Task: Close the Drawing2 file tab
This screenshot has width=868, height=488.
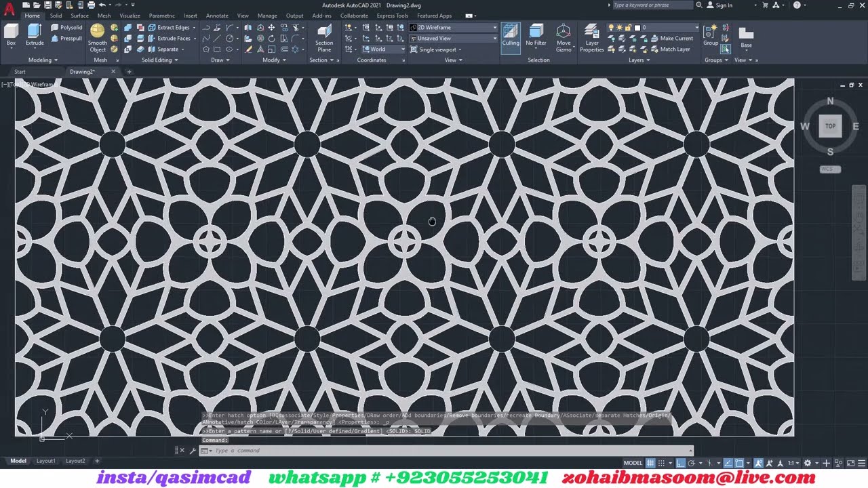Action: coord(113,72)
